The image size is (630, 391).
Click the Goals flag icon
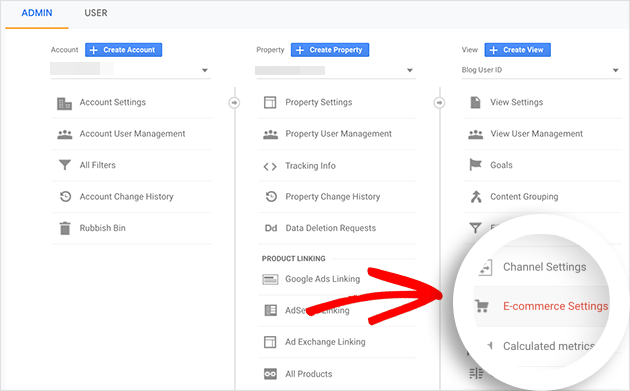click(x=475, y=165)
